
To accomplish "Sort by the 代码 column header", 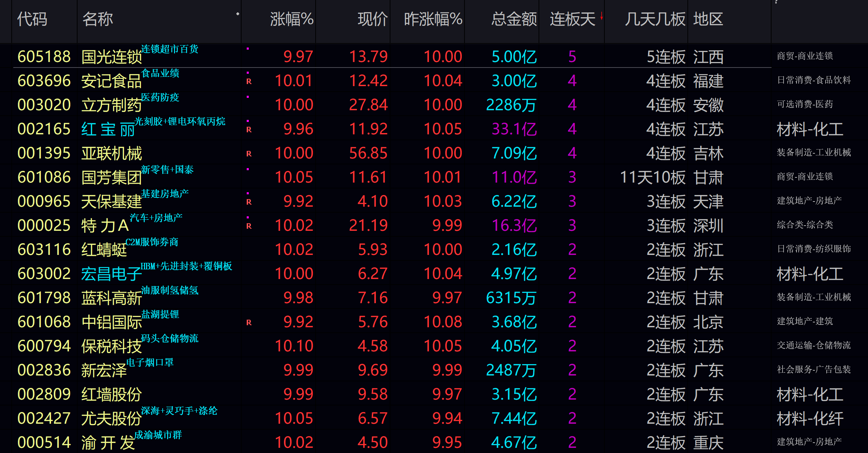I will click(x=32, y=19).
